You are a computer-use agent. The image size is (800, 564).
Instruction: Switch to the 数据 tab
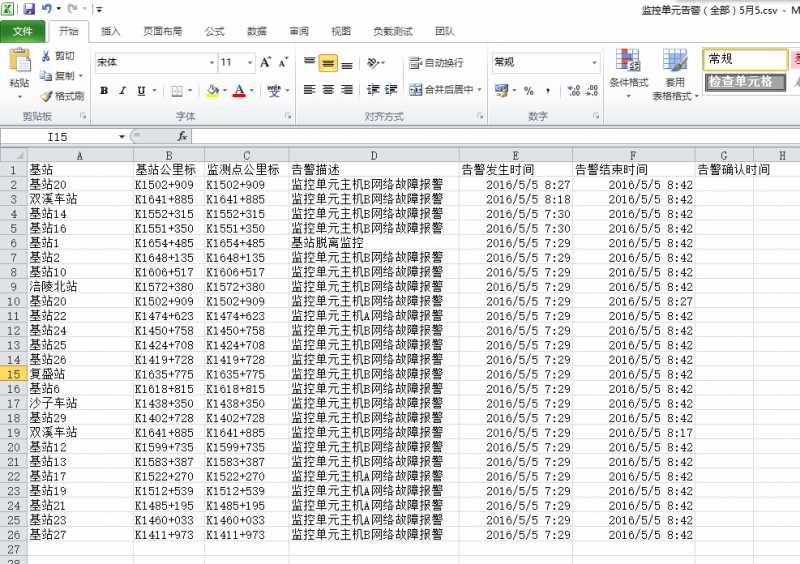tap(257, 32)
